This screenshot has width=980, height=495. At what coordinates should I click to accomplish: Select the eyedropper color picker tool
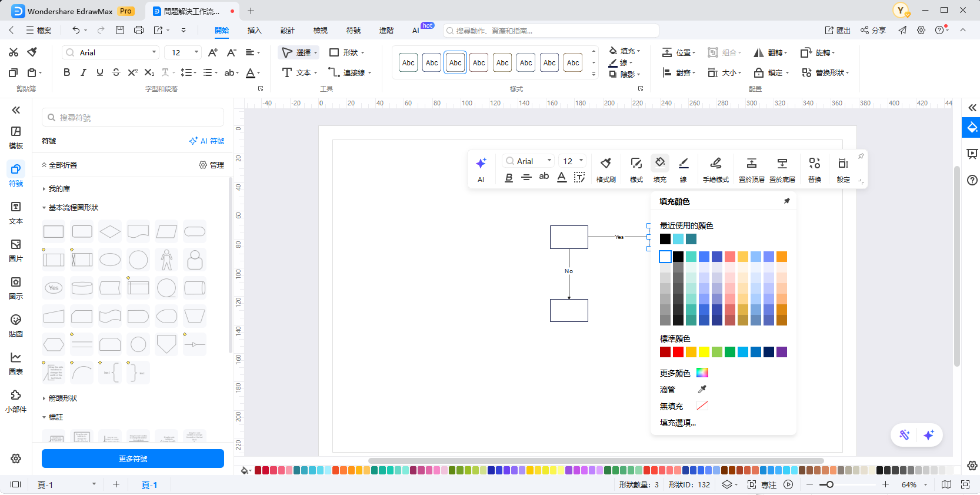(x=702, y=390)
